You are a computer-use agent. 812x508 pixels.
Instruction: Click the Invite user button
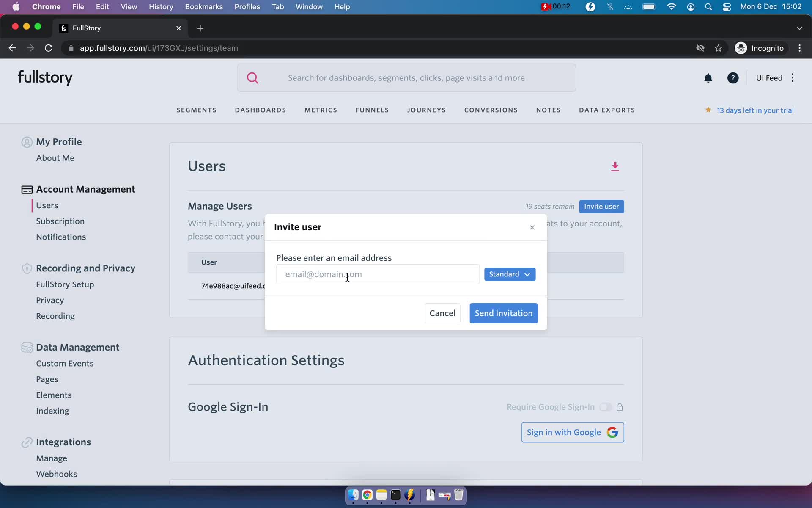pyautogui.click(x=601, y=207)
